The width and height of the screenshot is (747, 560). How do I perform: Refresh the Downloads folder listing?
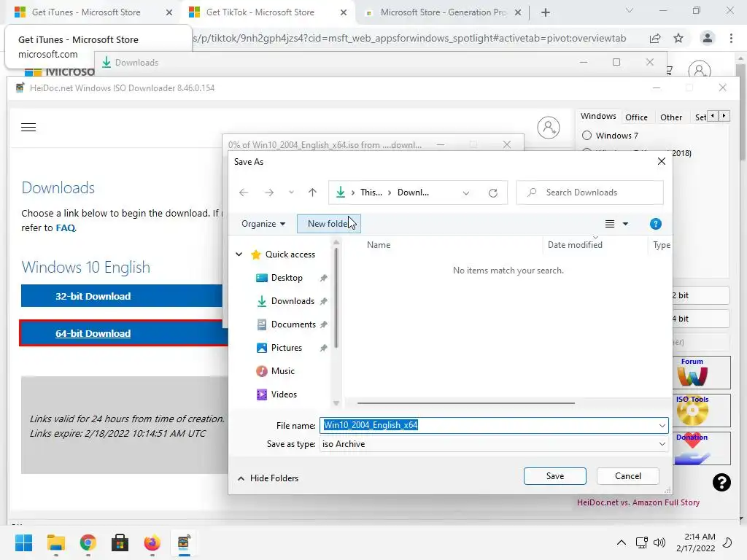[493, 192]
